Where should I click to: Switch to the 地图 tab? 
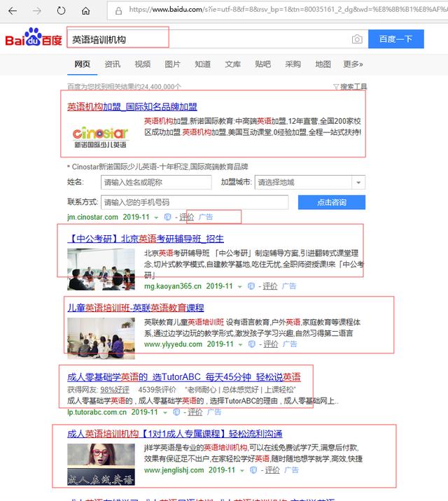tap(323, 64)
